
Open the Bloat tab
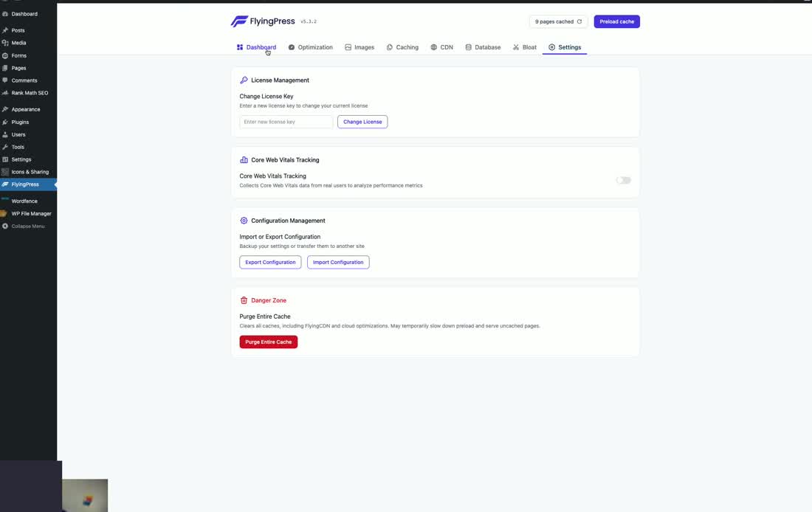525,47
